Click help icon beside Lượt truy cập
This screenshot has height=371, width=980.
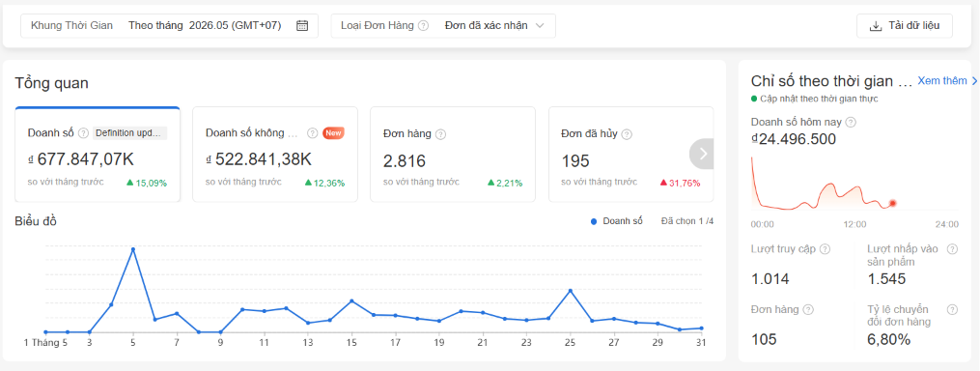pyautogui.click(x=825, y=249)
